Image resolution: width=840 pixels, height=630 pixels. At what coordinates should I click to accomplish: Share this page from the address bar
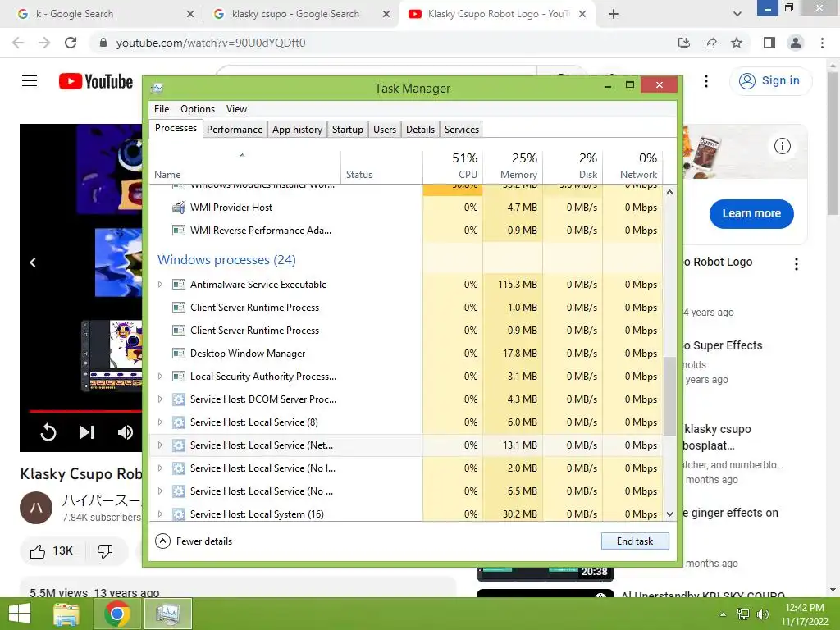click(710, 43)
